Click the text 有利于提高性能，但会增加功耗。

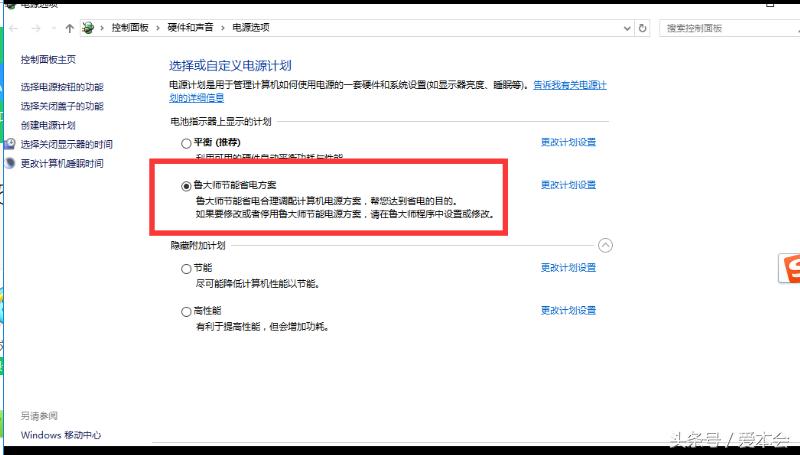click(263, 326)
